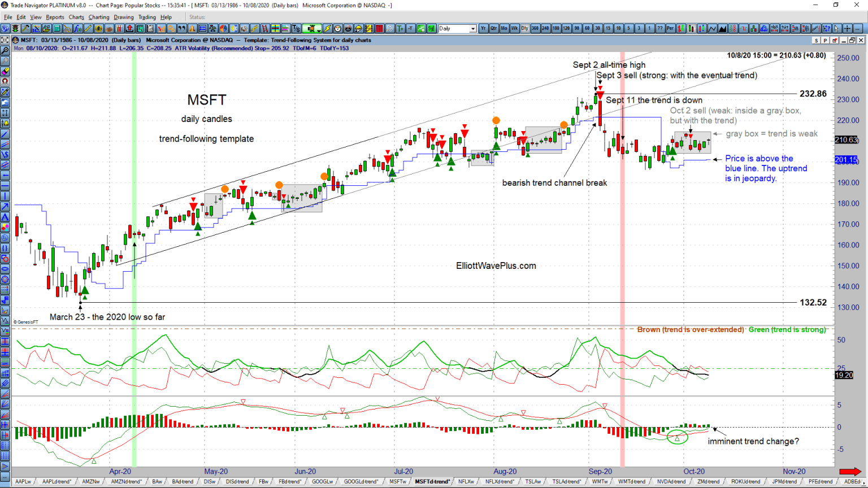Click the traffic light icon in toolbar
The width and height of the screenshot is (868, 488).
[x=15, y=28]
